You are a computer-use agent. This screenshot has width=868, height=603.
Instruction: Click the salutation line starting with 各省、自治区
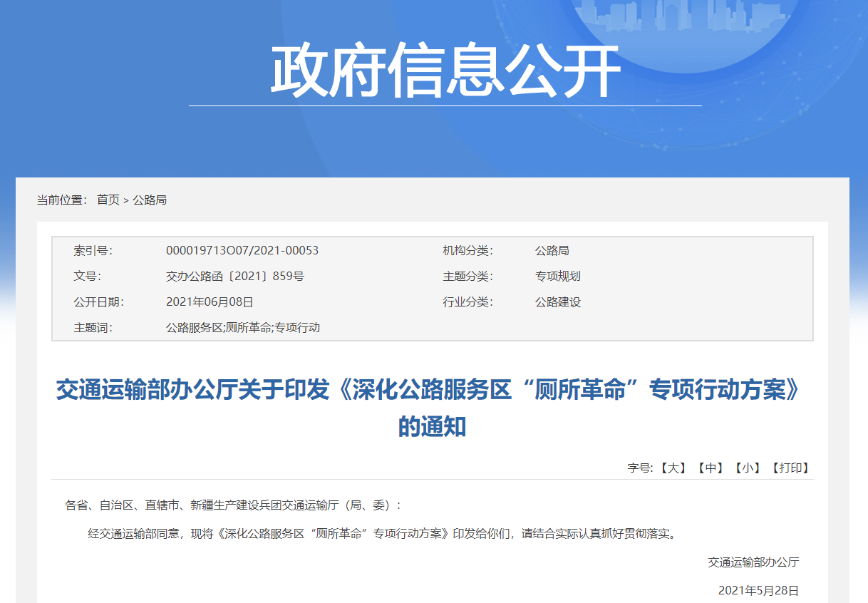pos(234,505)
